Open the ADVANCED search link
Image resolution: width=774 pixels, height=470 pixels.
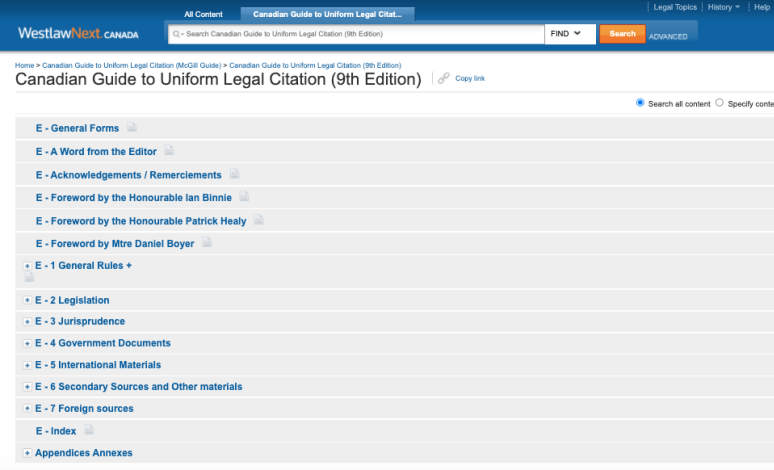[x=668, y=37]
